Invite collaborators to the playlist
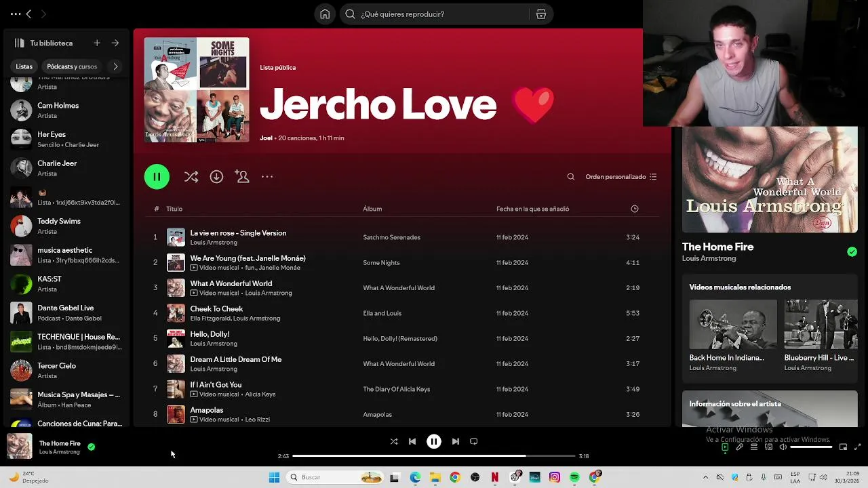868x488 pixels. tap(242, 177)
